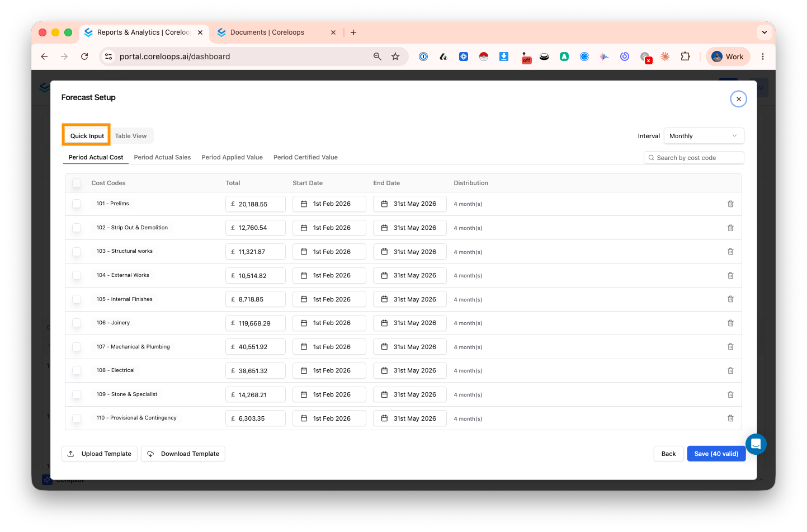Viewport: 807px width, 532px height.
Task: Open the Interval Monthly dropdown
Action: tap(704, 136)
